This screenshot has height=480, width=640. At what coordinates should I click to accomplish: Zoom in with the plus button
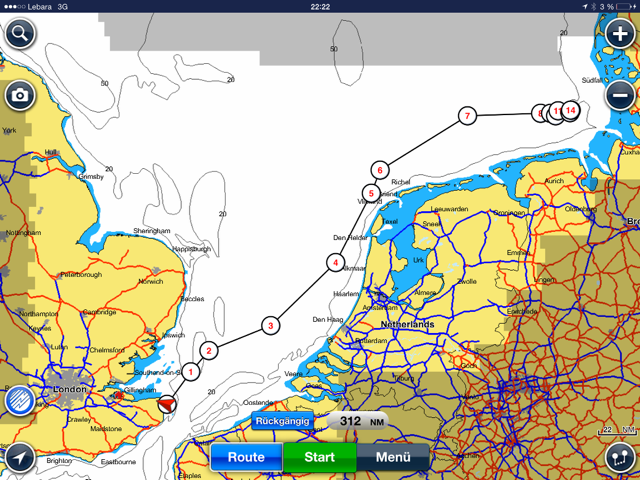coord(619,34)
